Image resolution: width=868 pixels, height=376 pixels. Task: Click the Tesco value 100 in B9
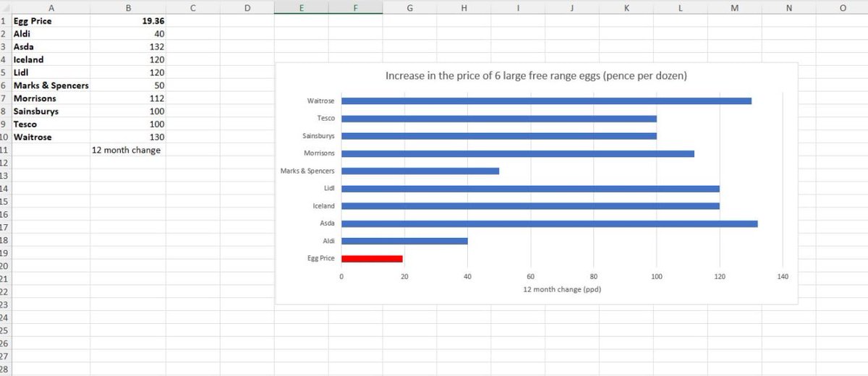[x=128, y=124]
